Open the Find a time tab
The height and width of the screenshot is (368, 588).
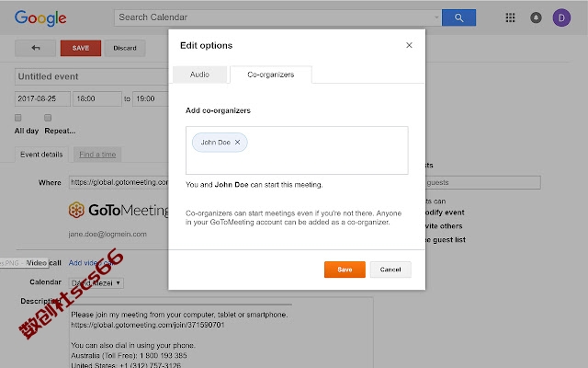pos(97,155)
